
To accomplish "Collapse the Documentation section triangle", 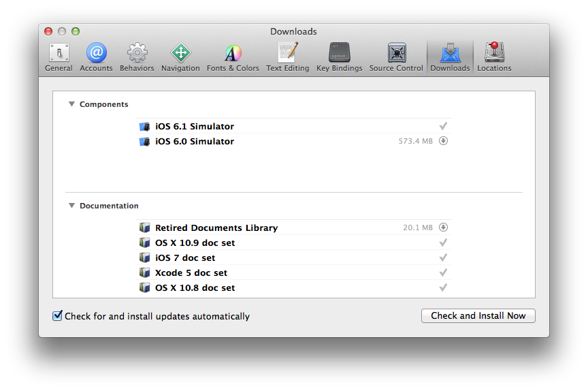I will (x=71, y=205).
